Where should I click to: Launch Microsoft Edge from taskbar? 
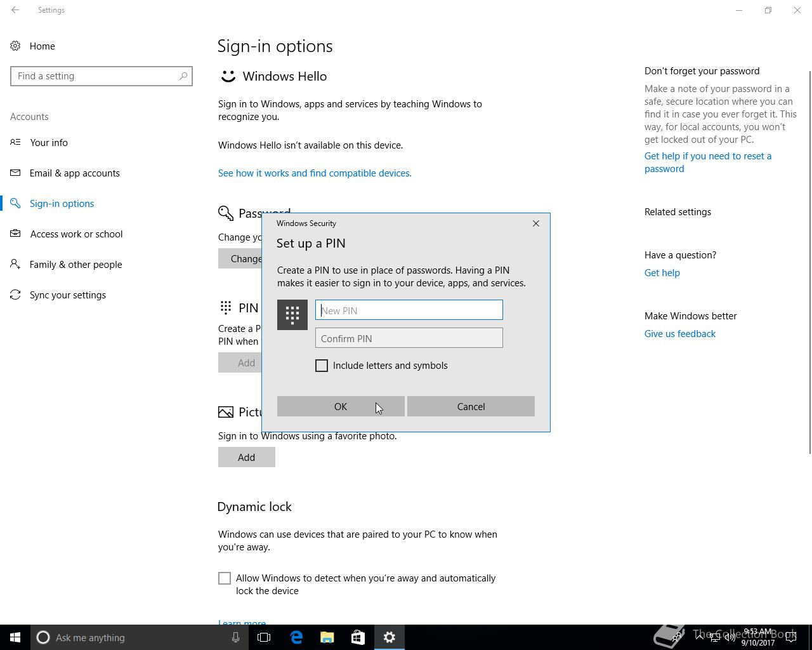296,637
